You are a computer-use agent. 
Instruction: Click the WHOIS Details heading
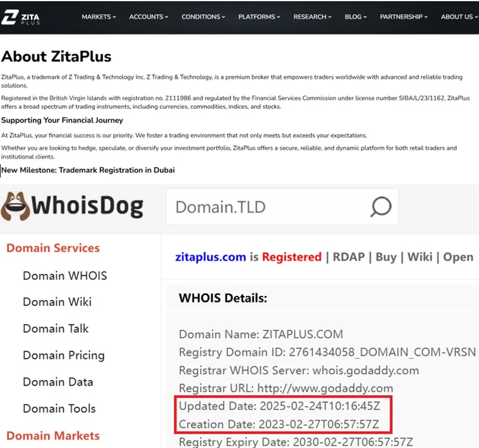[x=223, y=298]
